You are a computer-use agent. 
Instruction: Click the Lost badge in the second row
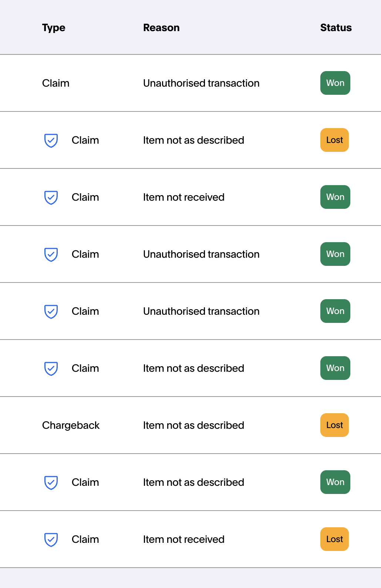[334, 140]
